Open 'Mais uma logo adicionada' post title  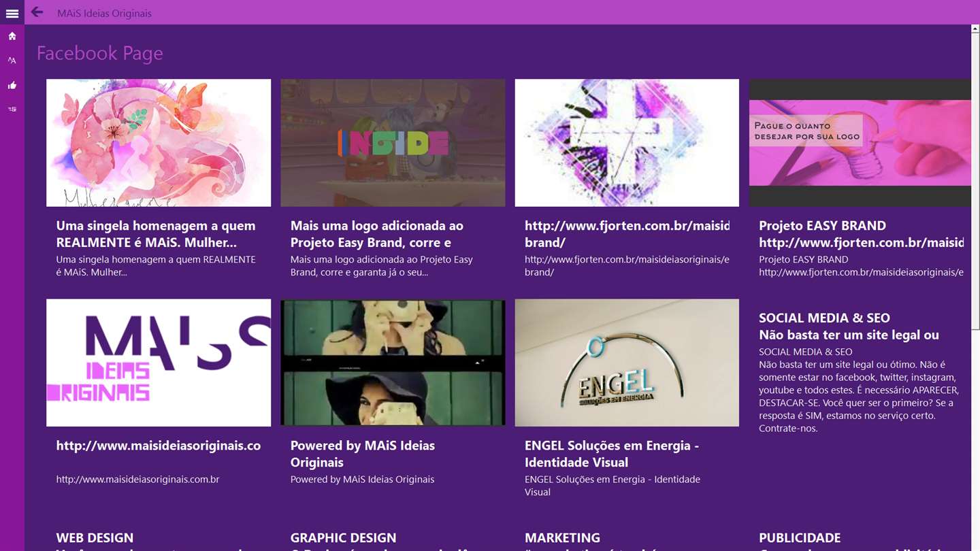(x=377, y=234)
